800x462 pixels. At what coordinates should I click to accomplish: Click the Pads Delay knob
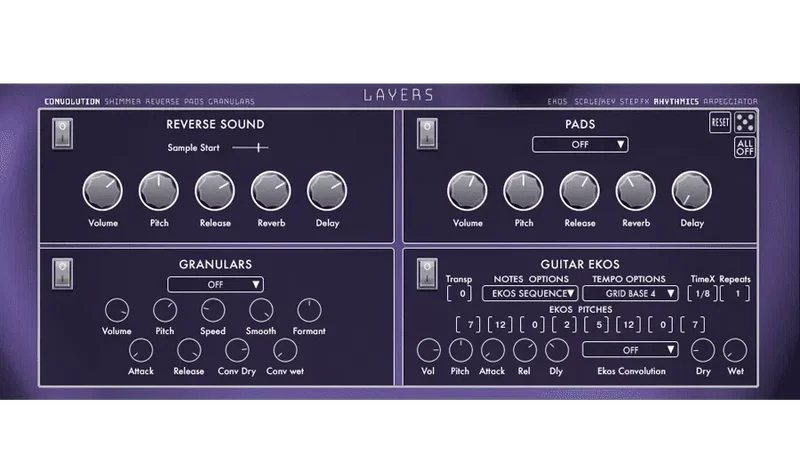click(692, 191)
